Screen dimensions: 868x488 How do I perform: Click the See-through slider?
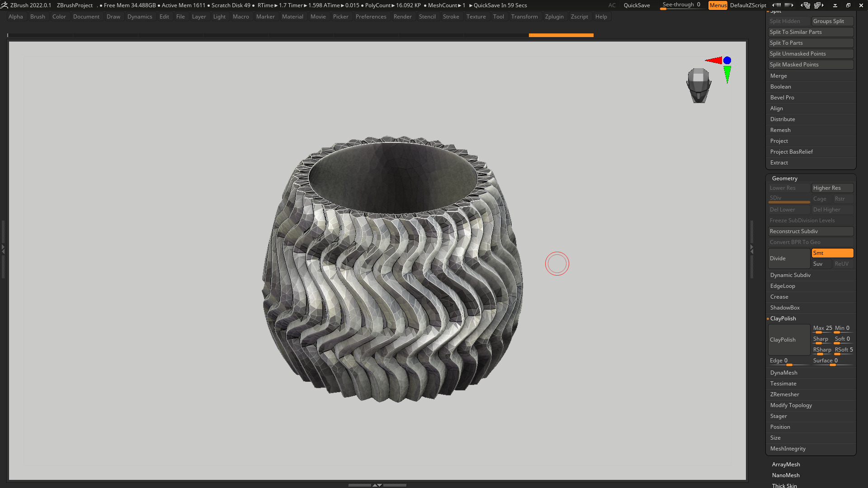coord(682,5)
